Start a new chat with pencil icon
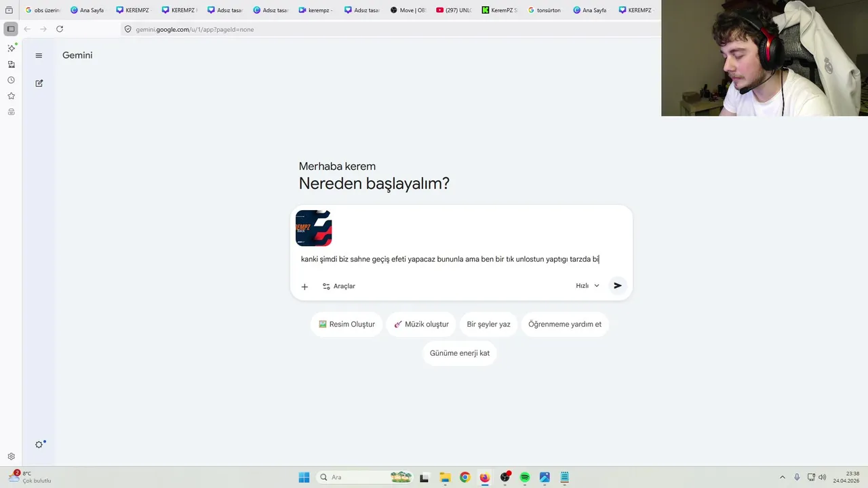The width and height of the screenshot is (868, 488). (39, 83)
